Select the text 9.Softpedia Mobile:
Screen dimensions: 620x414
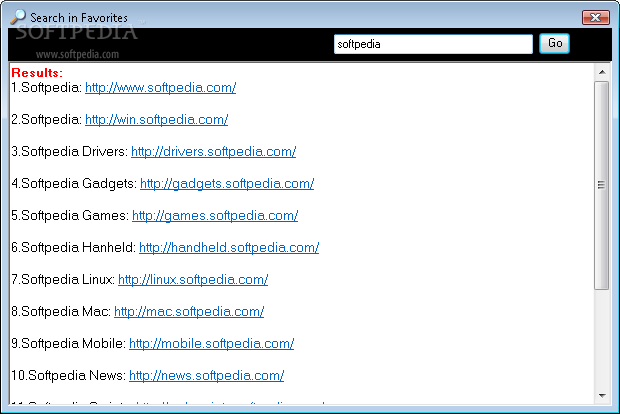[x=69, y=344]
